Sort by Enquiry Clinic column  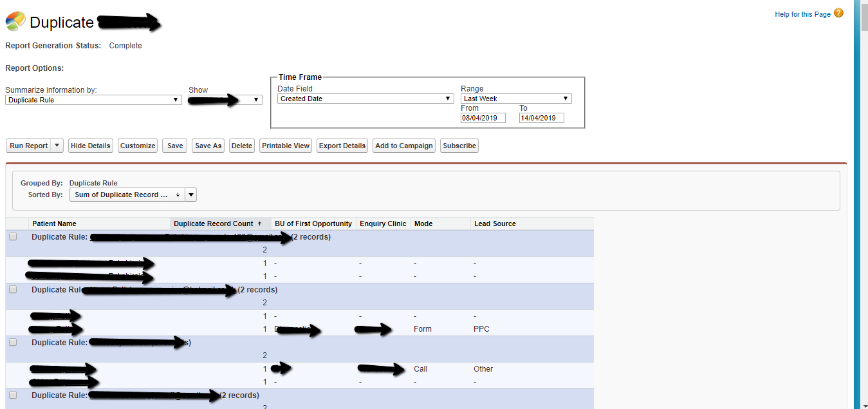coord(383,224)
